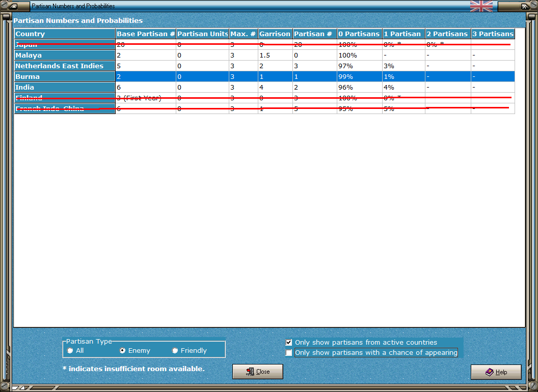538x392 pixels.
Task: Close the window using the title bar X
Action: click(524, 6)
